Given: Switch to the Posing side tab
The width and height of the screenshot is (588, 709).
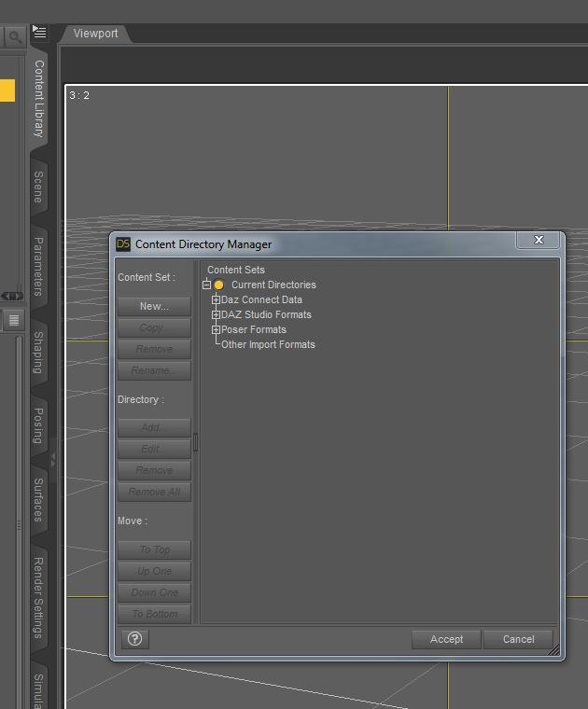Looking at the screenshot, I should 39,426.
